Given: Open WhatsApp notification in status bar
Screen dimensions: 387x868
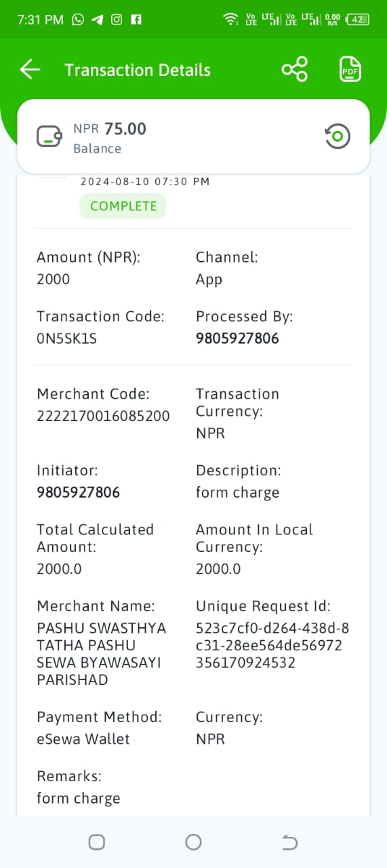Looking at the screenshot, I should click(77, 20).
